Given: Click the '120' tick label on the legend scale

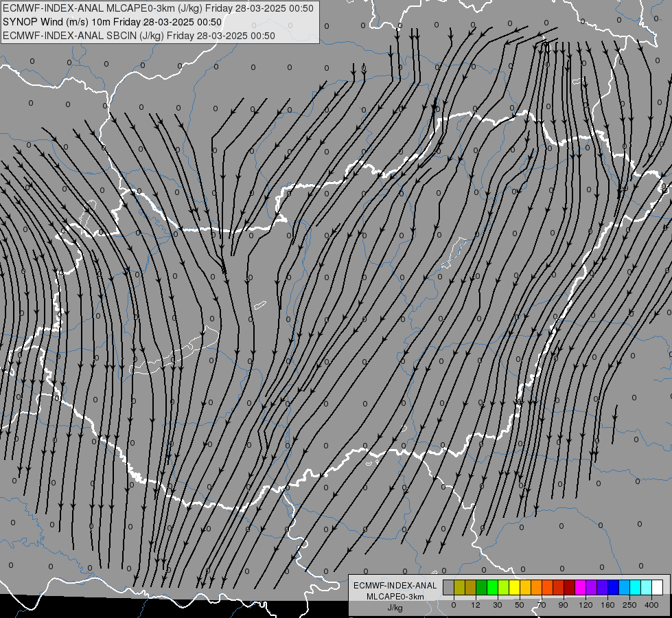Looking at the screenshot, I should pos(586,605).
